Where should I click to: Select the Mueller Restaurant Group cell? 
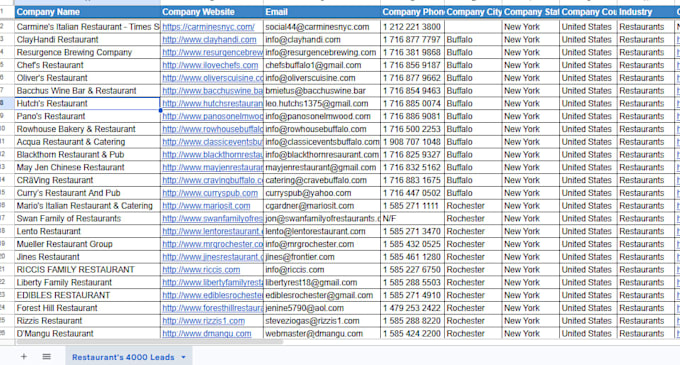(x=88, y=244)
